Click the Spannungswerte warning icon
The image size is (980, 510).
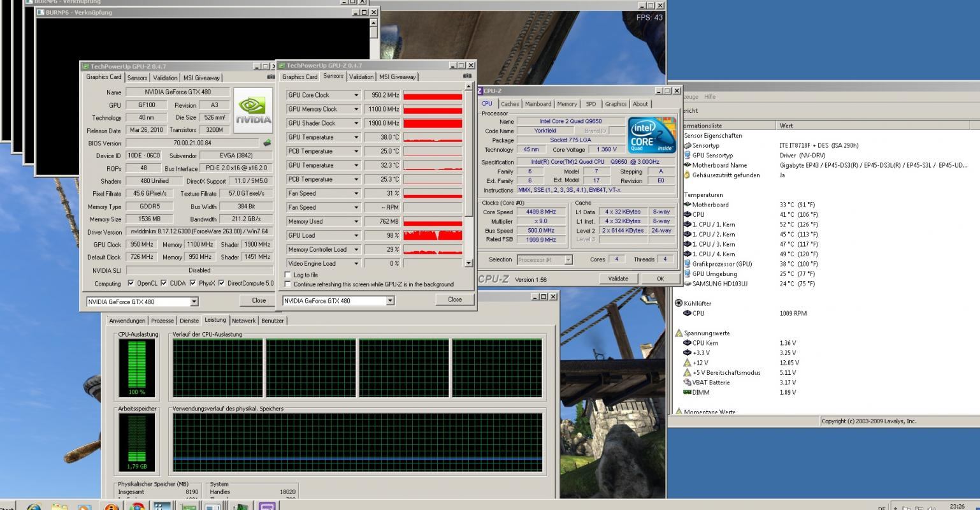pos(679,333)
